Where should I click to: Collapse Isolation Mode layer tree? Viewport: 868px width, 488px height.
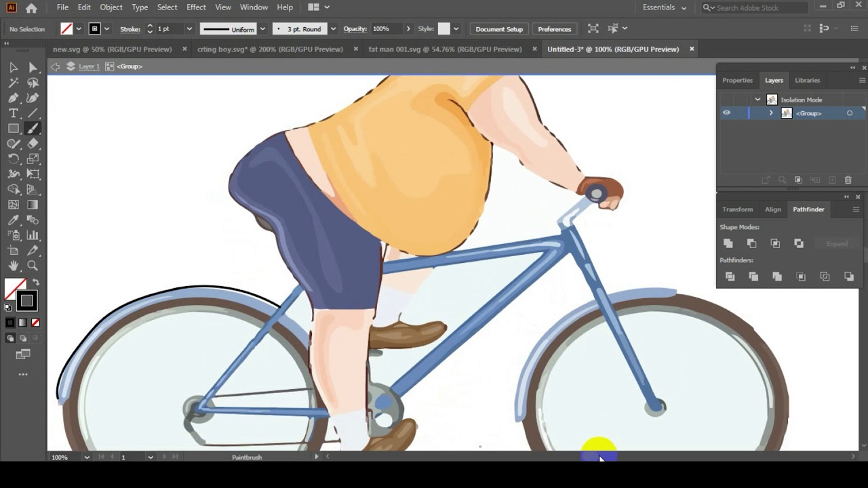(x=757, y=100)
